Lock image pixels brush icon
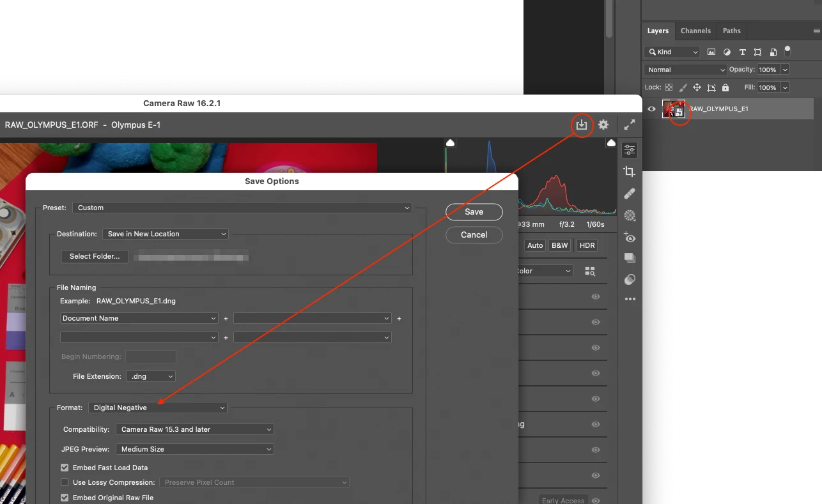This screenshot has height=504, width=822. (x=683, y=88)
